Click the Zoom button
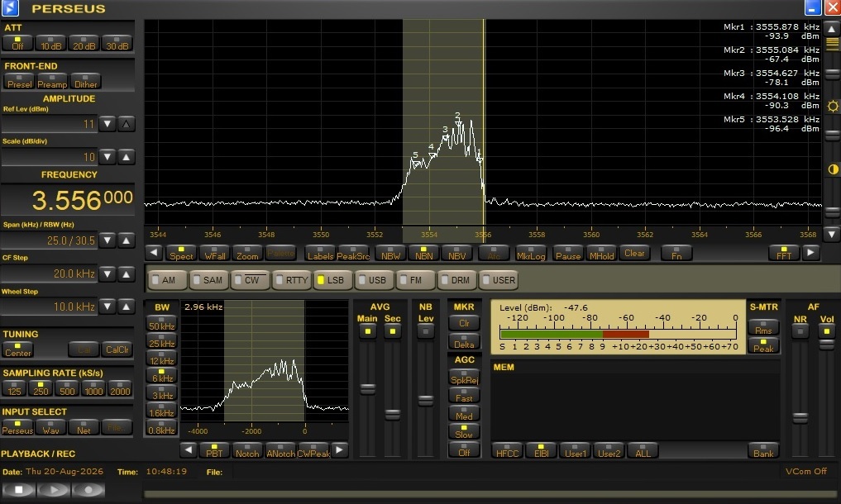The image size is (841, 504). click(247, 253)
